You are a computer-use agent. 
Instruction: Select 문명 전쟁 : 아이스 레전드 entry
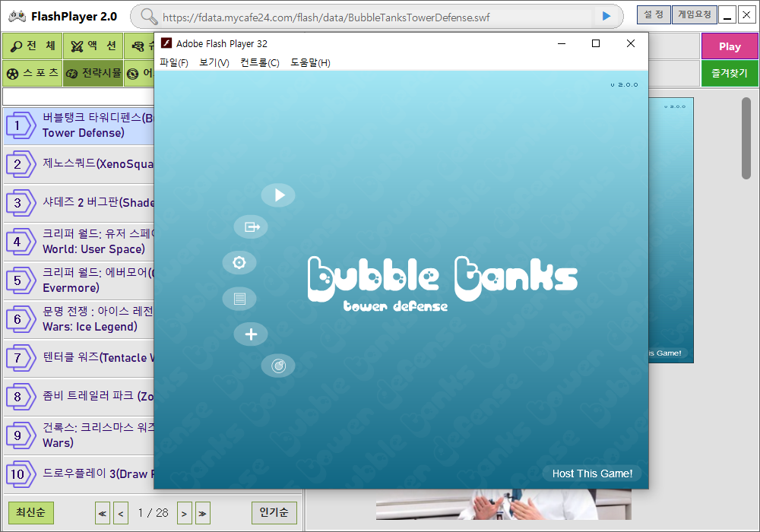[x=79, y=319]
